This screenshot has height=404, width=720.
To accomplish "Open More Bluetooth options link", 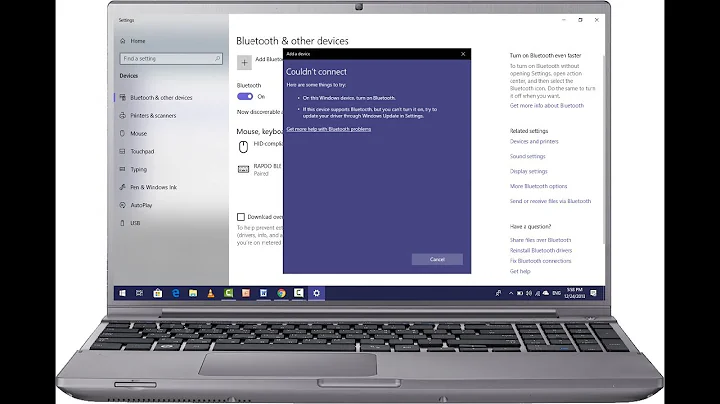I will click(x=539, y=186).
